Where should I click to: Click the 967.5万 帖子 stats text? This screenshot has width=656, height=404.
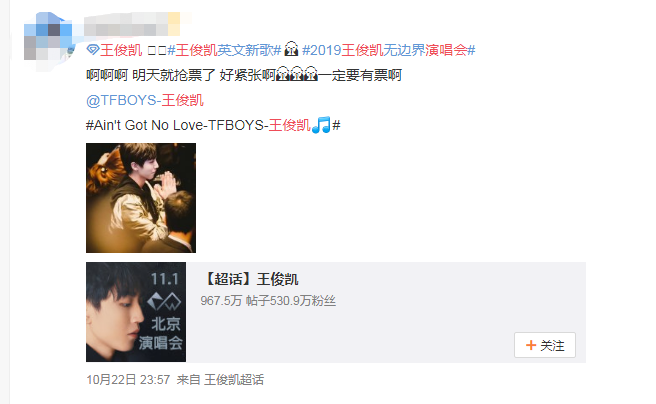[x=228, y=301]
